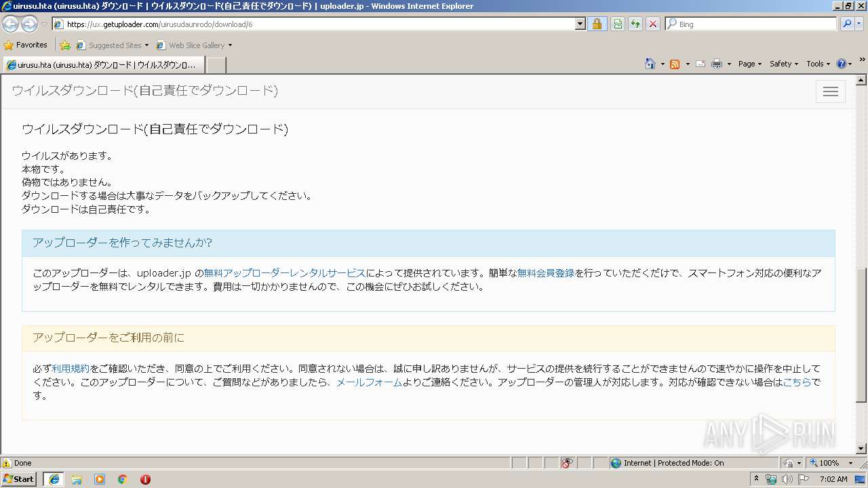Click the Help question mark icon
The image size is (868, 488).
pyautogui.click(x=842, y=64)
